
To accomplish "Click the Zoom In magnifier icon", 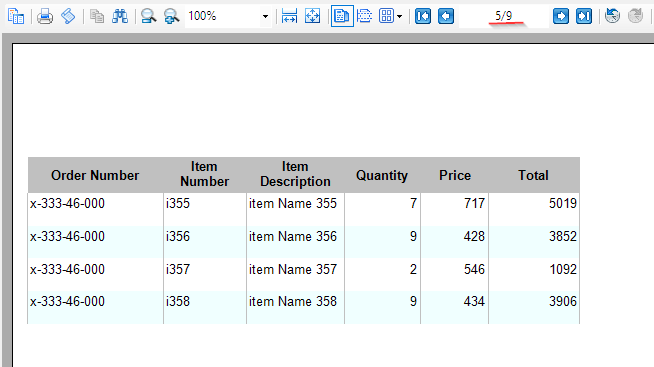I will 171,16.
